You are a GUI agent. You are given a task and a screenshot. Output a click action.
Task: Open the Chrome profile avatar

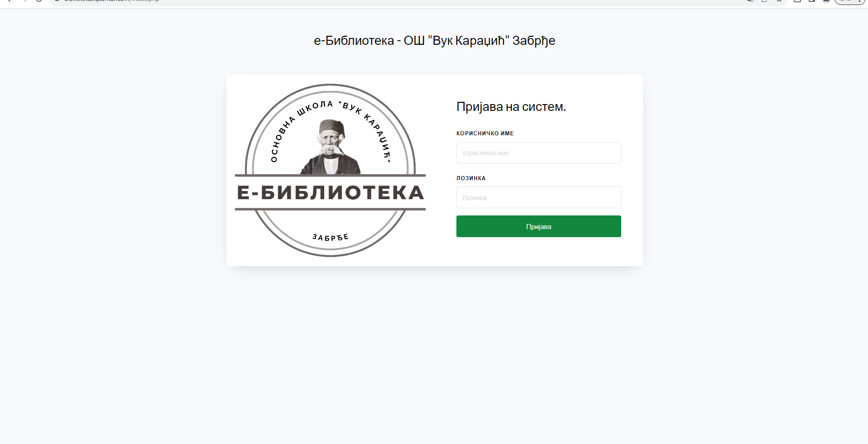[x=826, y=1]
